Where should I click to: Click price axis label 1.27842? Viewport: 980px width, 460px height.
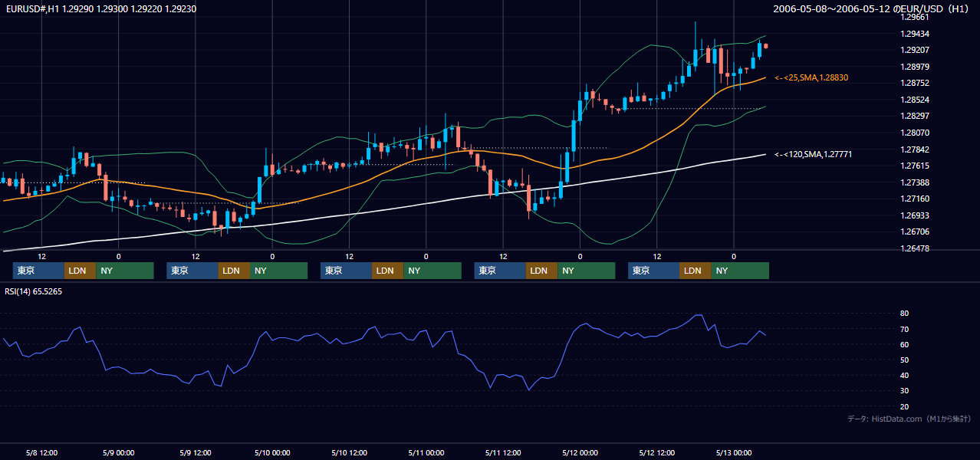[x=915, y=150]
